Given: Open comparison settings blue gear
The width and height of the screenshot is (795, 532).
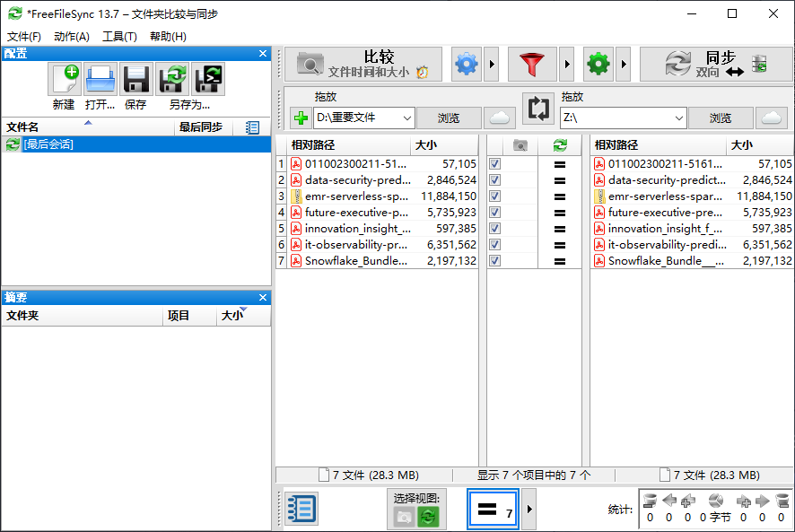Looking at the screenshot, I should pos(467,65).
